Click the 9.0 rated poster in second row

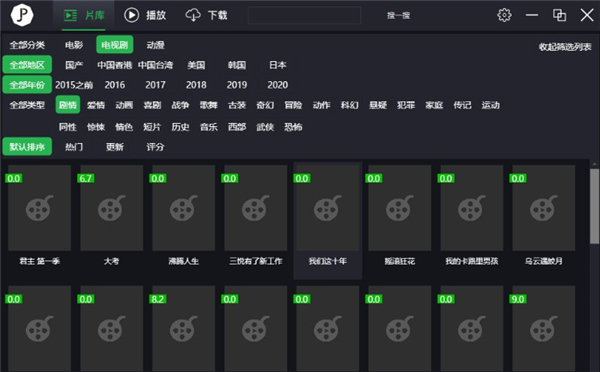coord(543,328)
